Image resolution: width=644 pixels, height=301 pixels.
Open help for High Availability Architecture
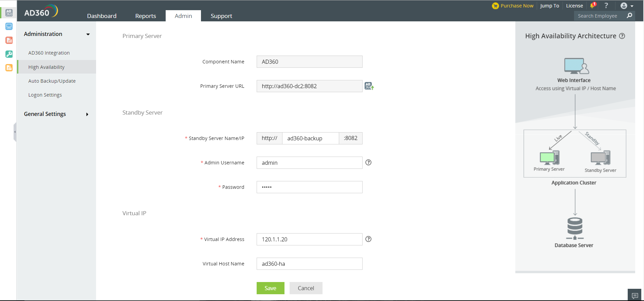[622, 36]
